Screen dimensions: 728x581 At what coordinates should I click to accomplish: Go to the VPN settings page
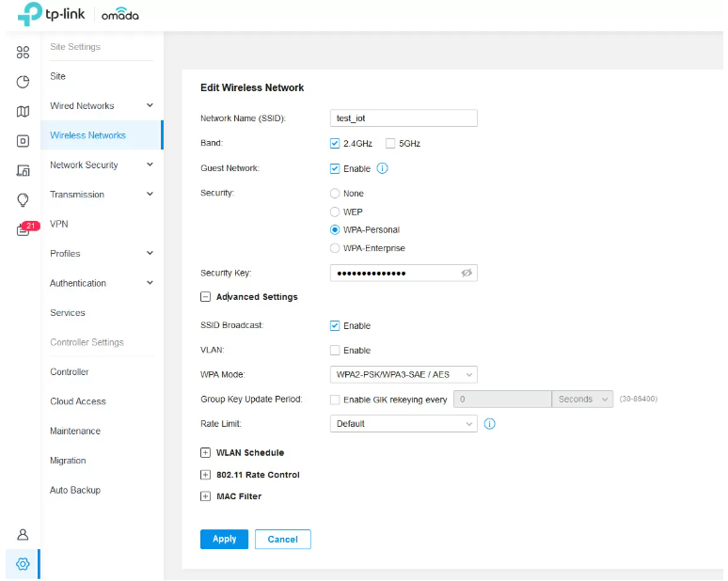coord(59,225)
